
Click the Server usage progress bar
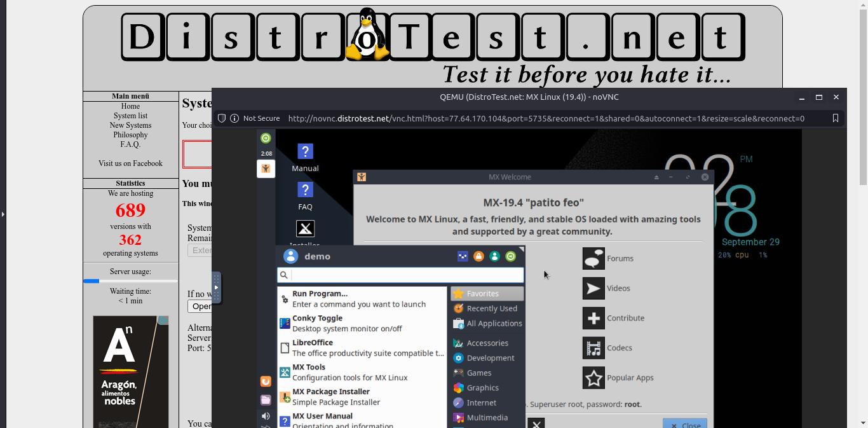click(130, 280)
